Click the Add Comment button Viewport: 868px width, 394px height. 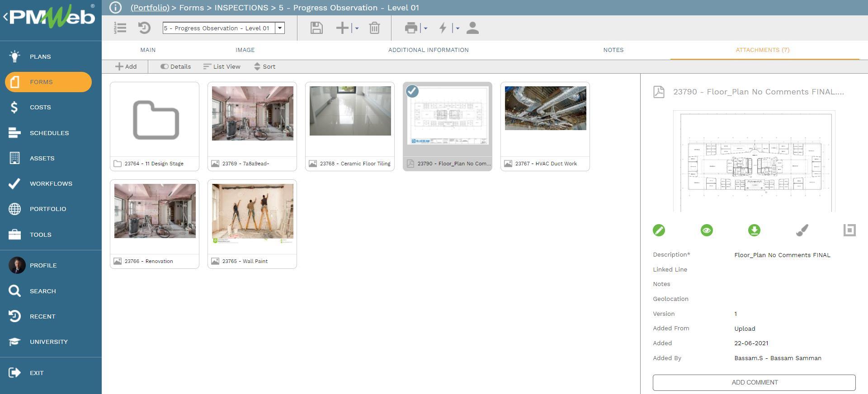754,382
